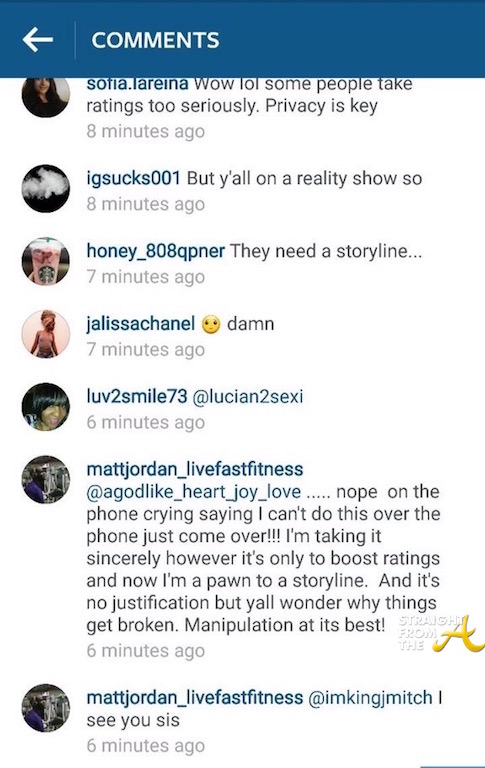Tap avatar next to the 'see you sis' comment
This screenshot has width=485, height=768.
click(46, 708)
